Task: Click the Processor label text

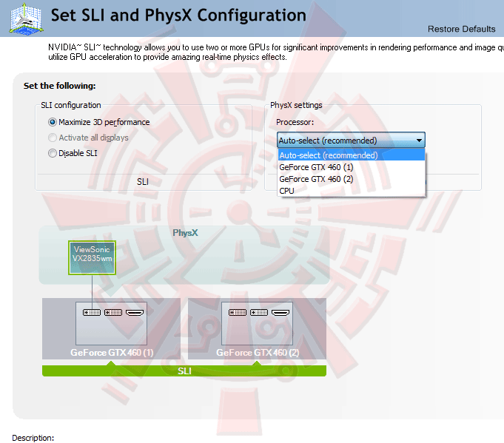Action: tap(295, 122)
